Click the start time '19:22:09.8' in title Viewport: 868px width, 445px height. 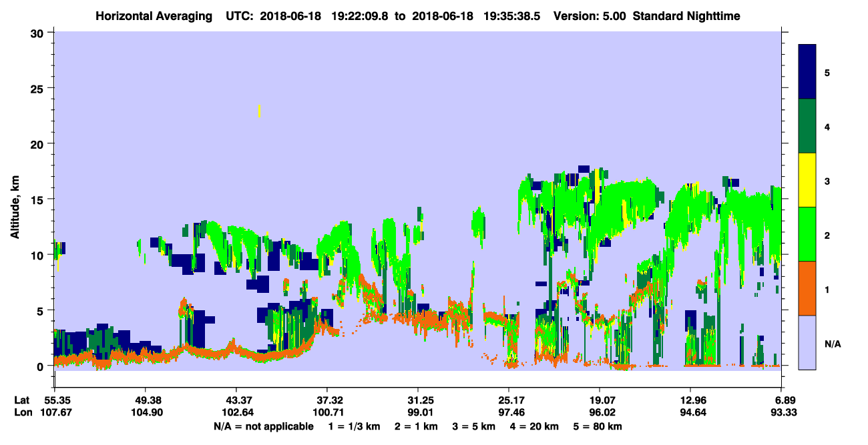[361, 15]
